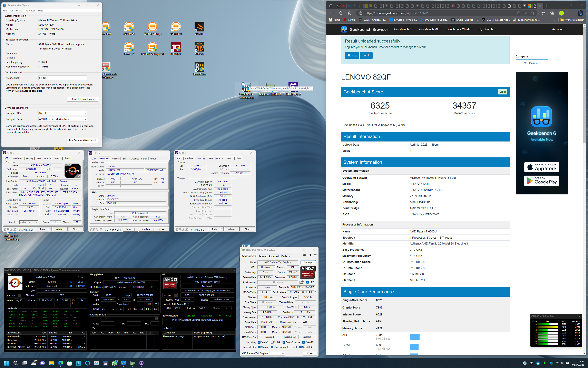The height and width of the screenshot is (368, 588).
Task: Toggle the Vulkan checkbox in GPU-Z
Action: pos(259,347)
